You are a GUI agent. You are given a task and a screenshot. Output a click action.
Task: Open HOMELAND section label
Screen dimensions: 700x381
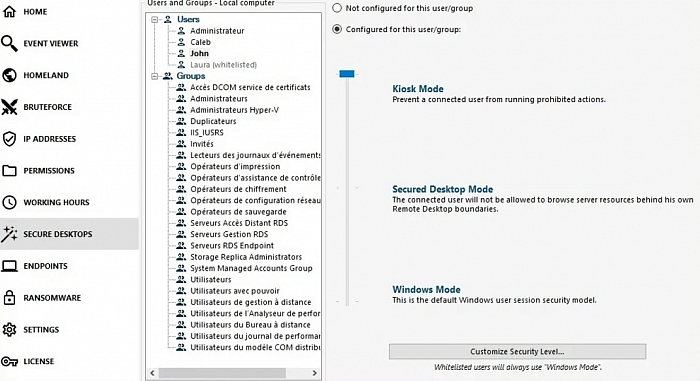46,75
